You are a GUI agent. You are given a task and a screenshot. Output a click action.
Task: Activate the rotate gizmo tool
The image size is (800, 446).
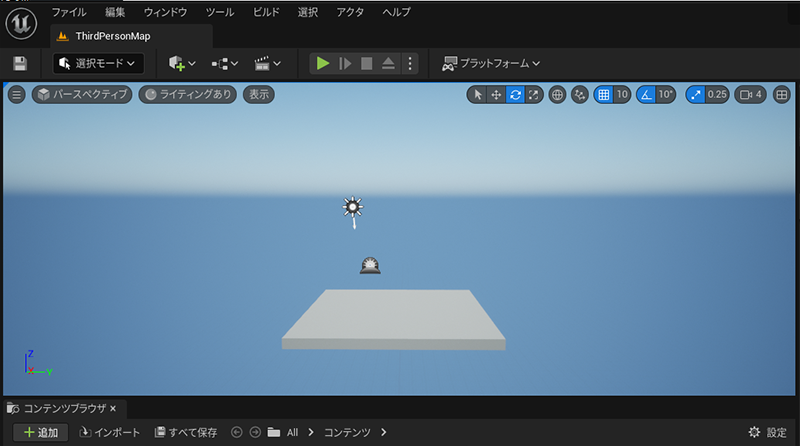click(x=515, y=95)
